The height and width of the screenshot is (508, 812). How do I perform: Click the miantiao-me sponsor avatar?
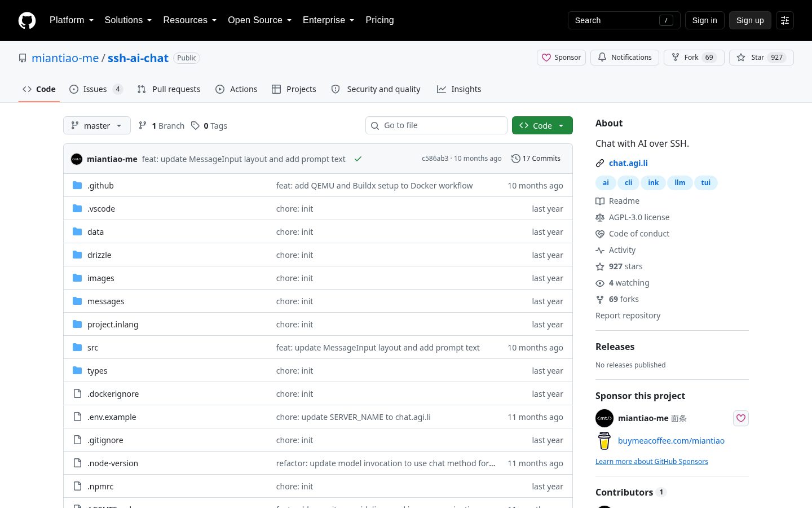[x=604, y=418]
